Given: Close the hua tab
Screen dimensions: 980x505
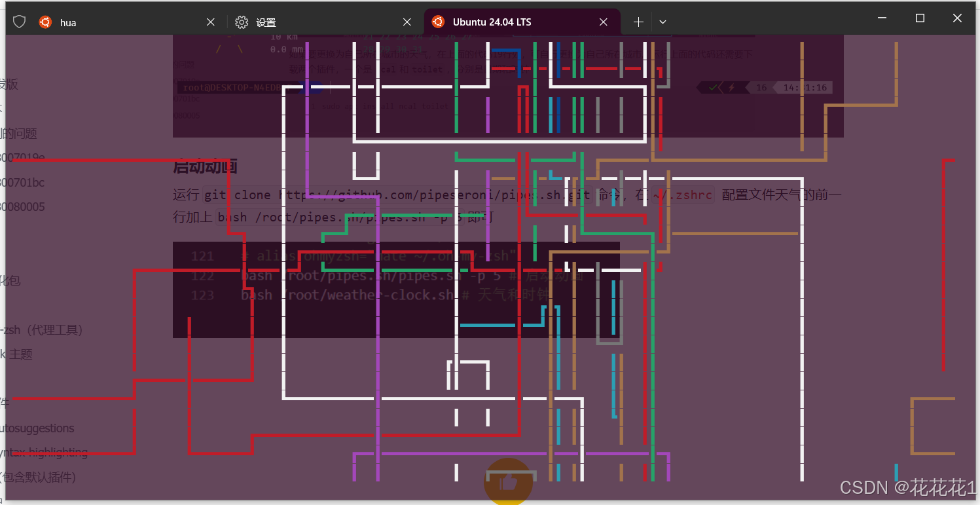Looking at the screenshot, I should [x=211, y=22].
